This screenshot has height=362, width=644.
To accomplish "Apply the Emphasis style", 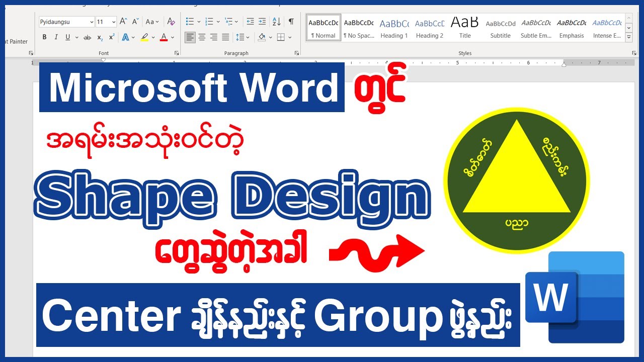I will coord(572,28).
